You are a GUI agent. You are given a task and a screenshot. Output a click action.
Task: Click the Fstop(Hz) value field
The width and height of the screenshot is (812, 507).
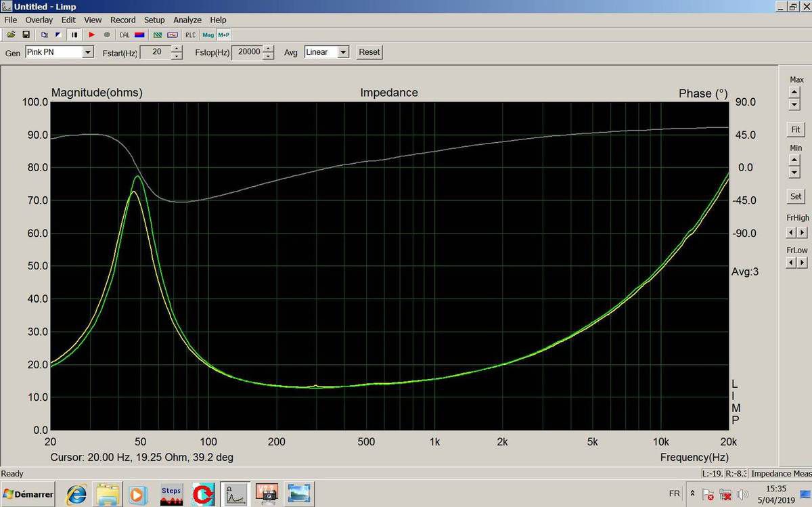point(247,52)
